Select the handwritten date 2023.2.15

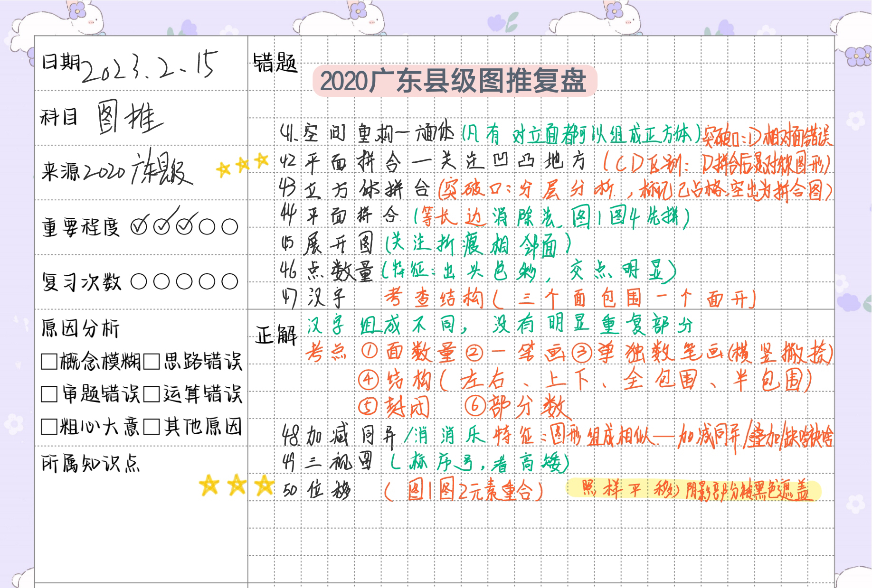[x=151, y=66]
